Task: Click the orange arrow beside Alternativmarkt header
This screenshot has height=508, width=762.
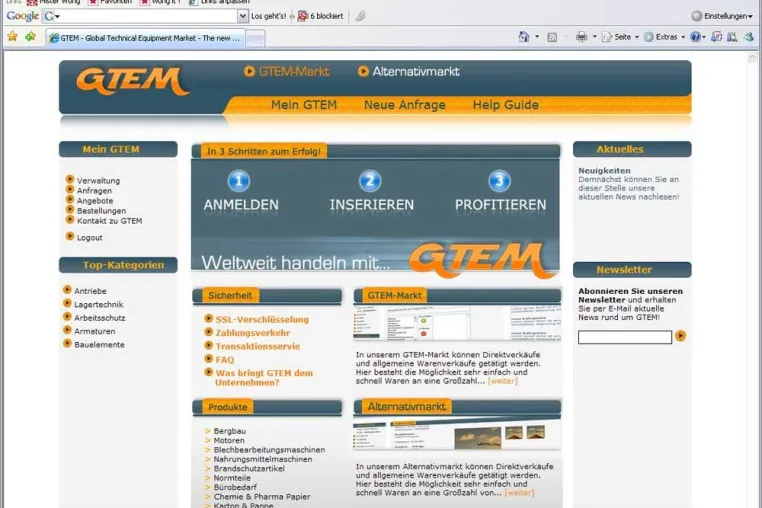Action: tap(363, 71)
